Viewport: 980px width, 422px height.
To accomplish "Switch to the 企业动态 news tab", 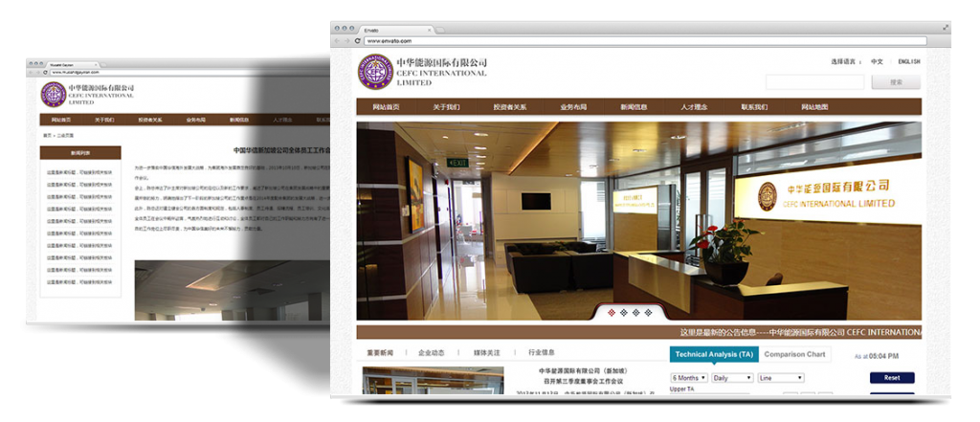I will [x=432, y=352].
